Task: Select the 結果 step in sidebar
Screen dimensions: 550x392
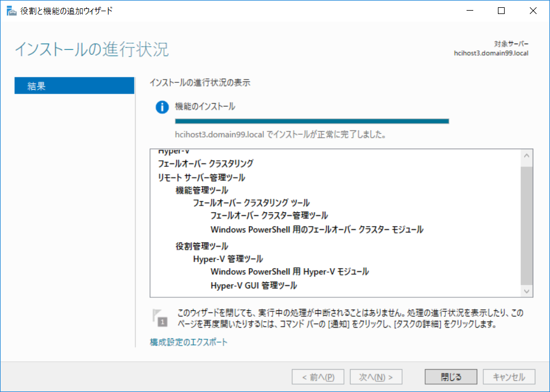Action: point(74,86)
